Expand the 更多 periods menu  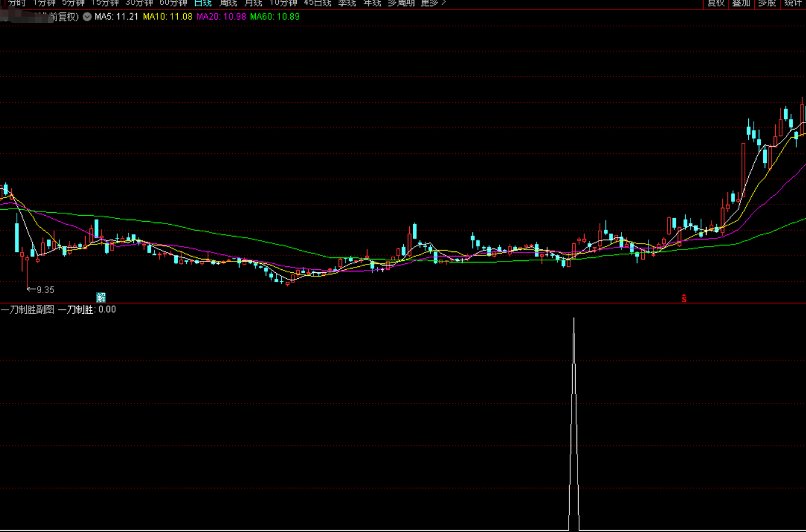[x=433, y=3]
